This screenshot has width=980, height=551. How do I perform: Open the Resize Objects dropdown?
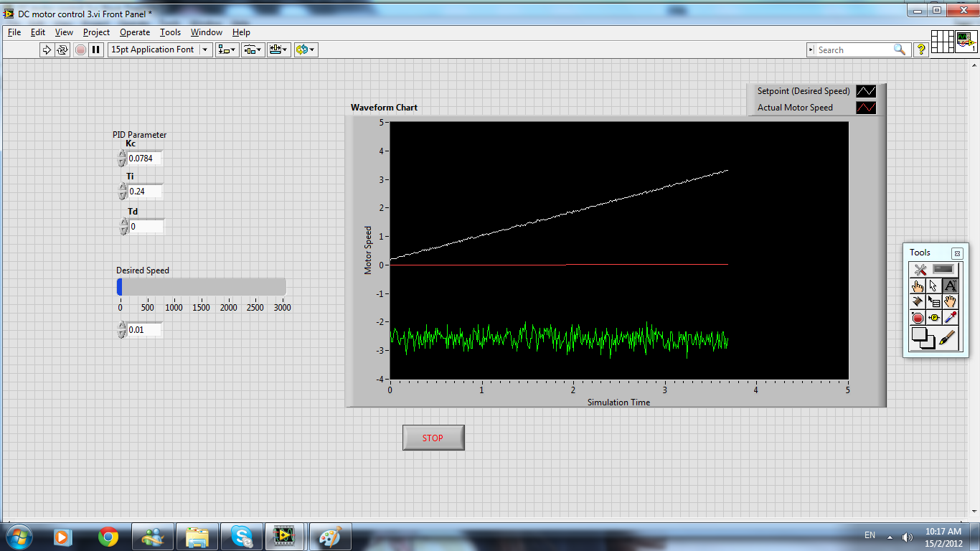[278, 50]
